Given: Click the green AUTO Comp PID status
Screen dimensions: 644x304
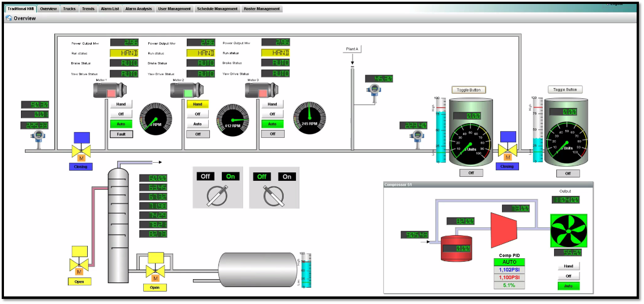Looking at the screenshot, I should pos(509,262).
